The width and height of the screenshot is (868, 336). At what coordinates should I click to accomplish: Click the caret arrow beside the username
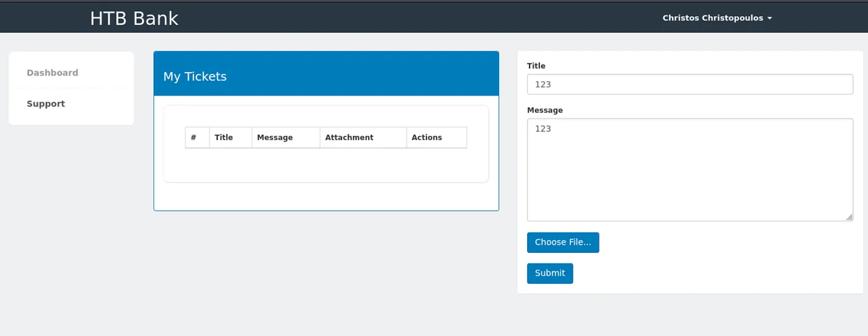coord(769,19)
